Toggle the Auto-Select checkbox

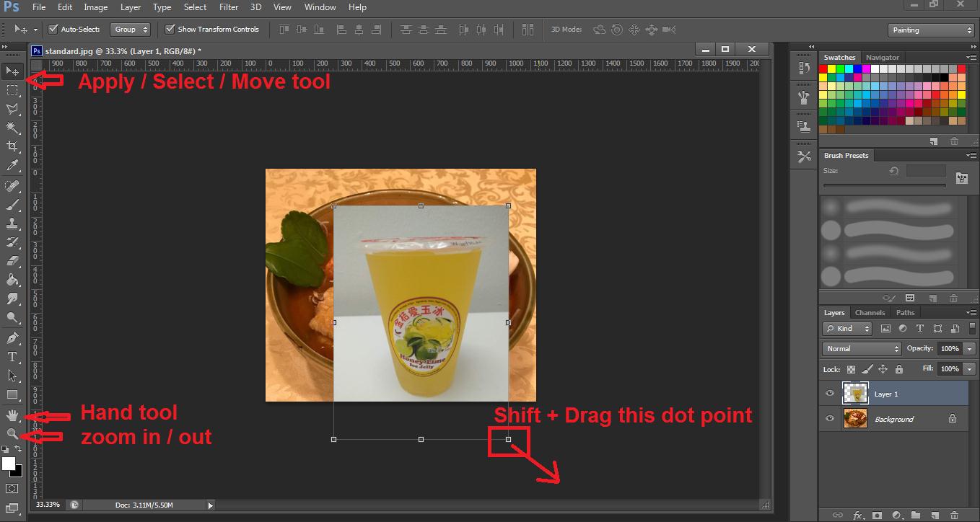tap(53, 30)
